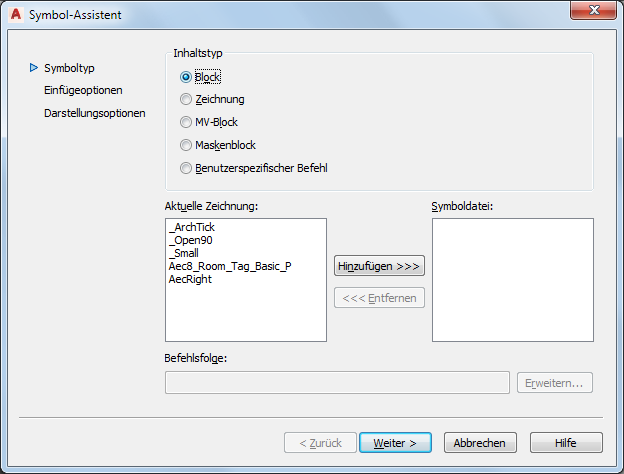
Task: Switch to the Darstellungsoptionen step
Action: point(95,113)
